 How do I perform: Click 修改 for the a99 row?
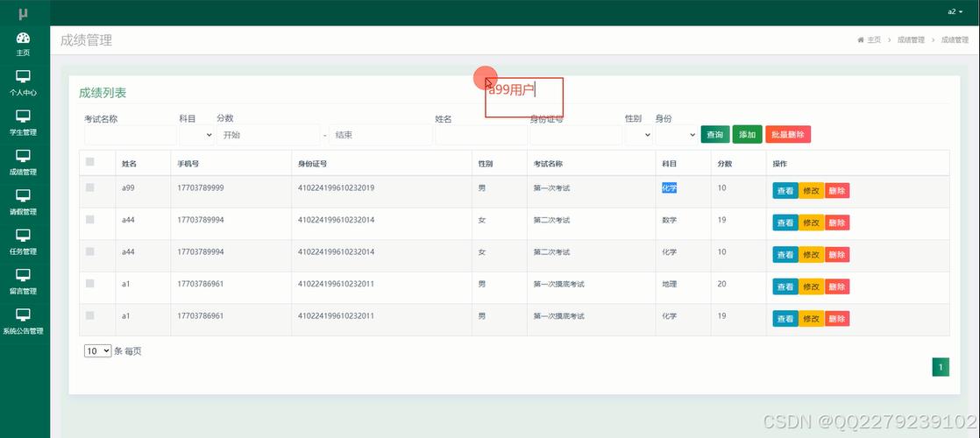click(811, 191)
